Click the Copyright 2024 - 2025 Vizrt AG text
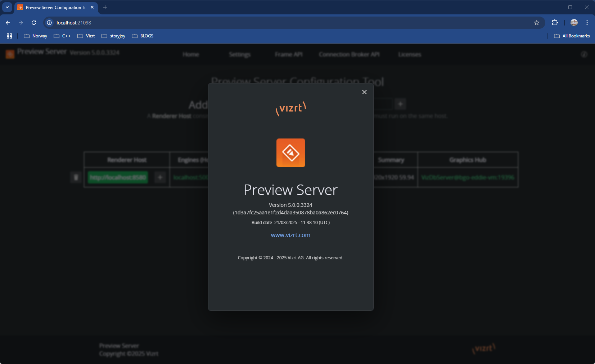Screen dimensions: 595x364 click(x=290, y=258)
